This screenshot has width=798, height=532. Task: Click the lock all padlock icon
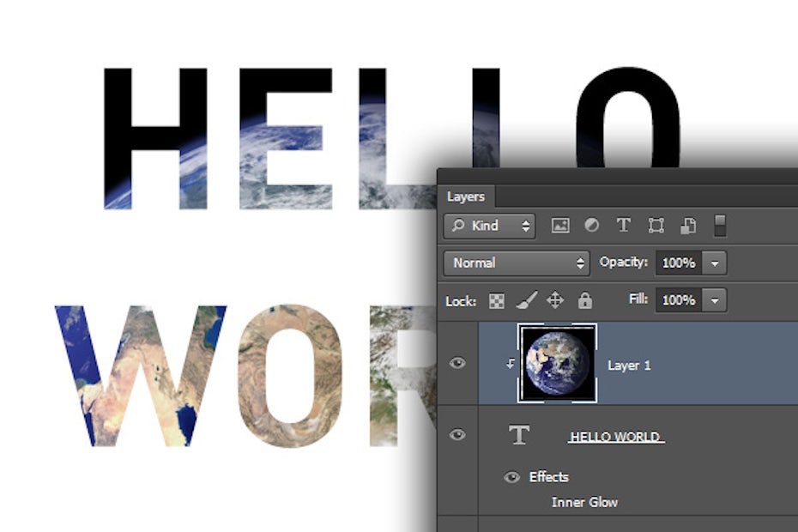point(585,300)
